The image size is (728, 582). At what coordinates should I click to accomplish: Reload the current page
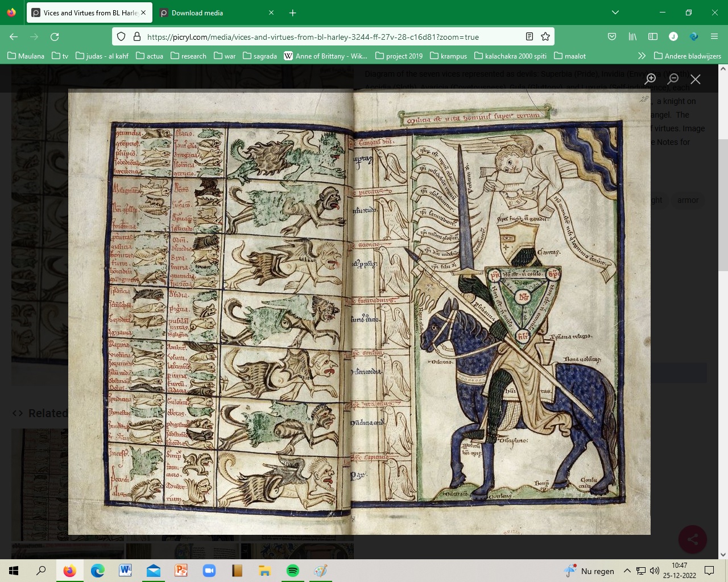pos(55,37)
